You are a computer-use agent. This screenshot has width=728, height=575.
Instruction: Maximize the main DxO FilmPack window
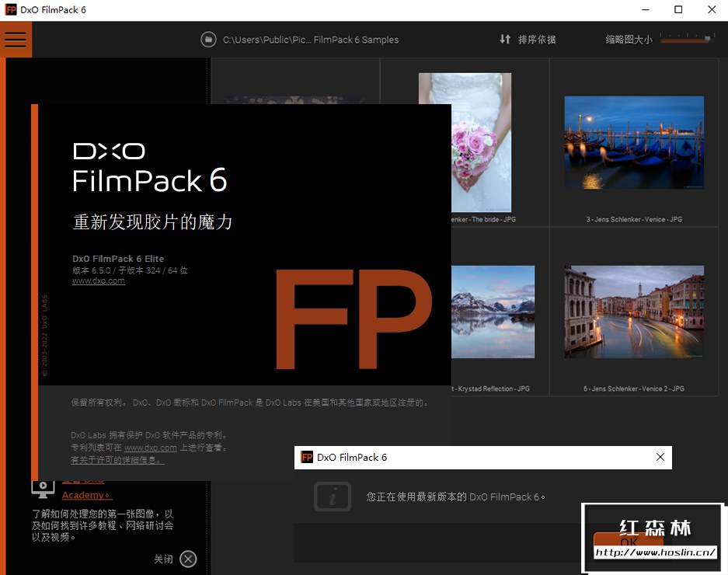click(678, 10)
